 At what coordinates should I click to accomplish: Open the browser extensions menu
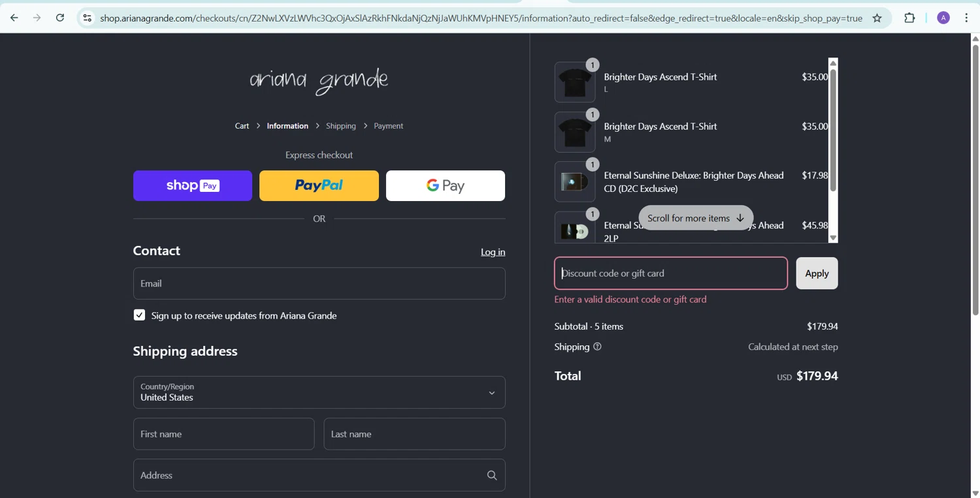pos(909,18)
